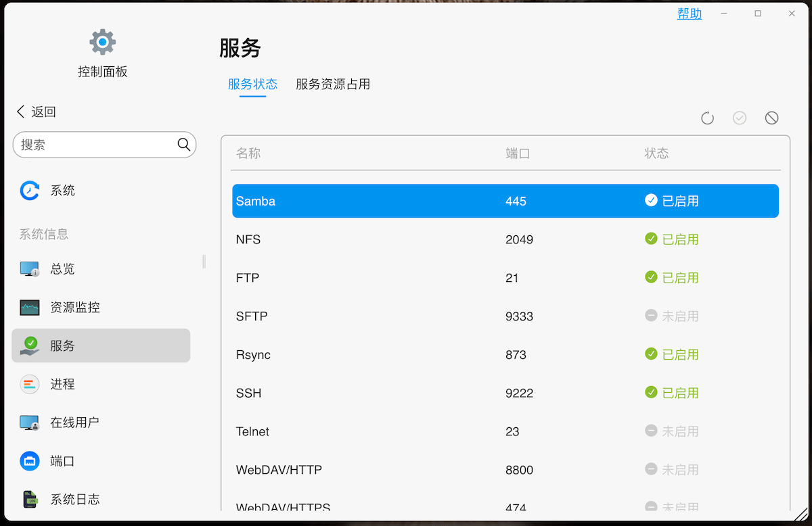Open the 帮助 help link
Image resolution: width=812 pixels, height=526 pixels.
(689, 14)
